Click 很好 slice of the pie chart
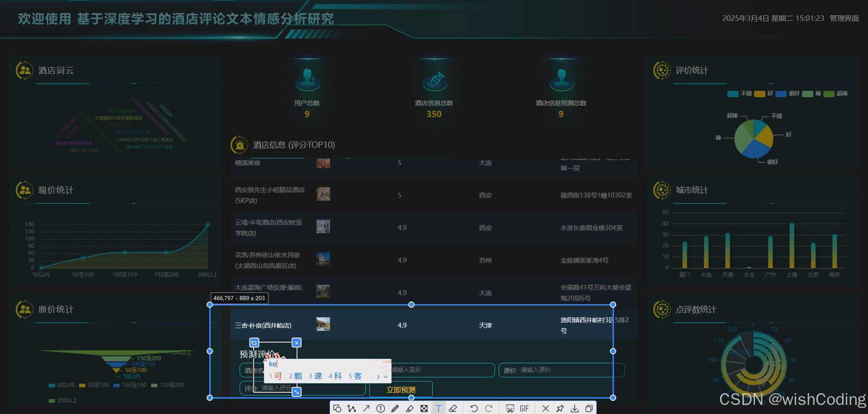This screenshot has height=414, width=868. coord(755,150)
